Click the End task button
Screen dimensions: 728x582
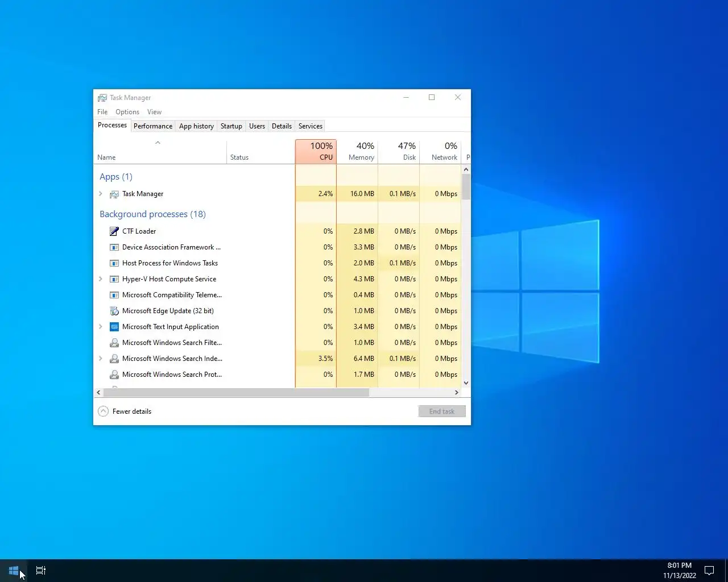coord(442,411)
